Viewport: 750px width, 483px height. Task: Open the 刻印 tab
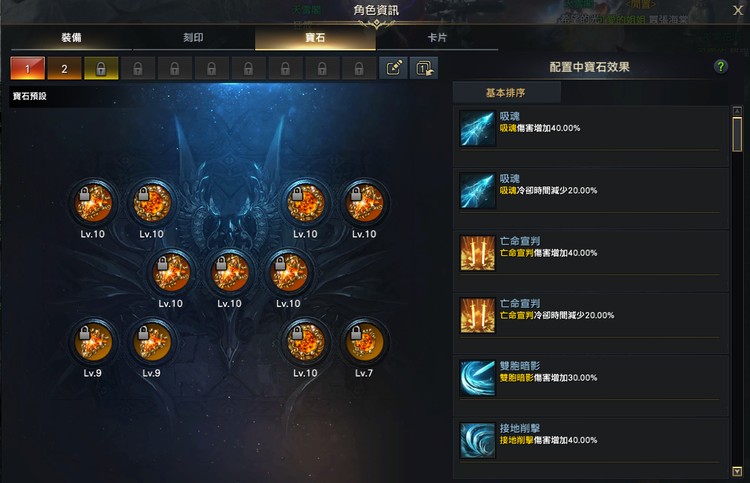coord(193,38)
